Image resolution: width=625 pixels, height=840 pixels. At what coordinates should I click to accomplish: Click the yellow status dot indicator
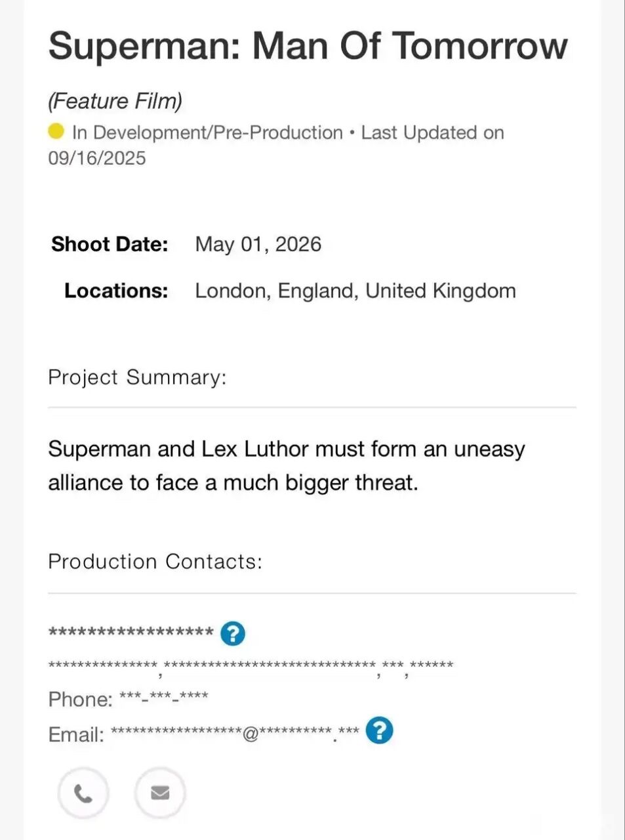[56, 132]
